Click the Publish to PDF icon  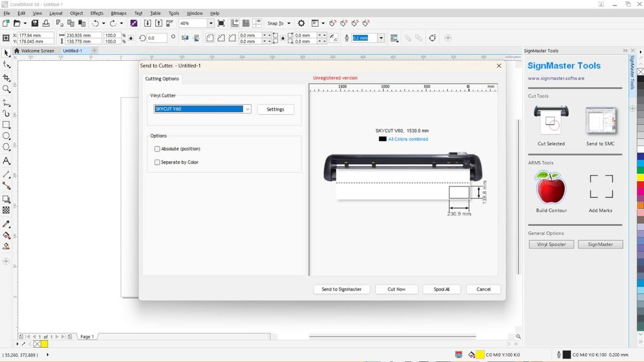coord(169,23)
